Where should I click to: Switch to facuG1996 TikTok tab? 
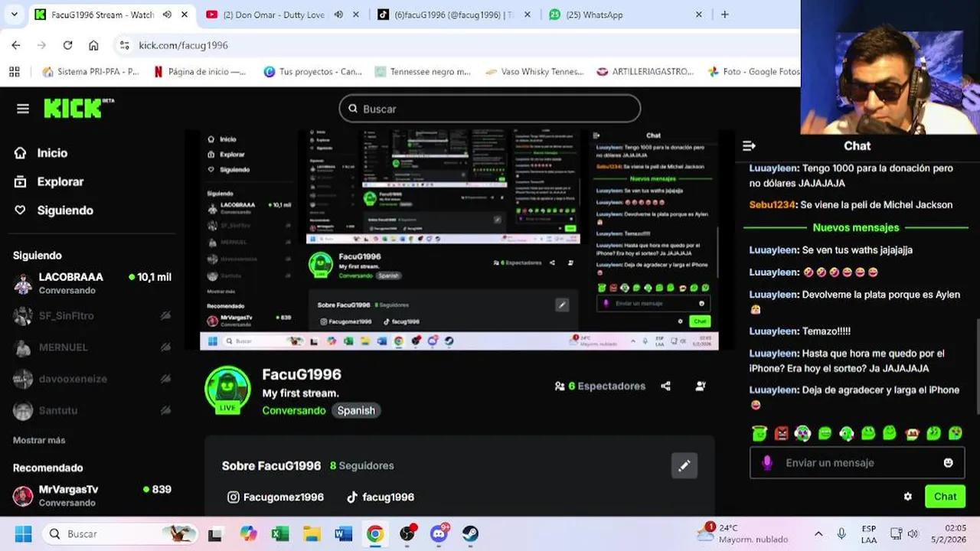(452, 15)
